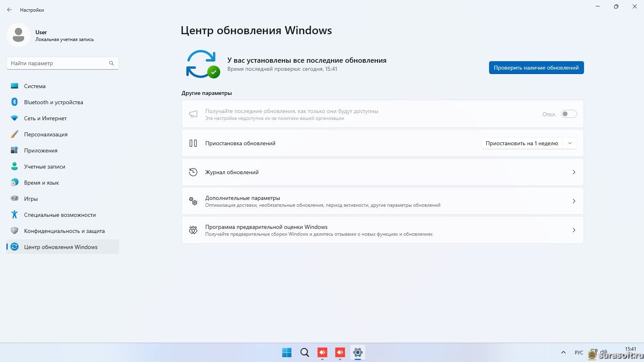The width and height of the screenshot is (644, 362).
Task: Click Проверить наличие обновлений button
Action: click(536, 68)
